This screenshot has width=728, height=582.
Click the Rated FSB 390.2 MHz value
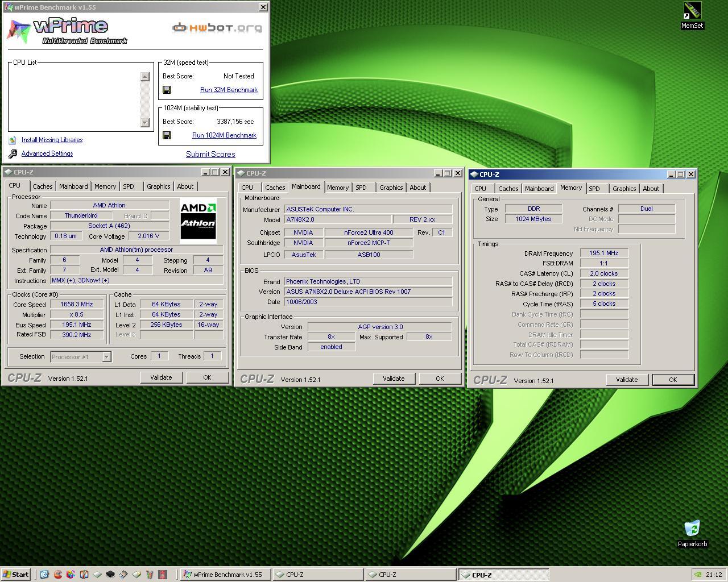pos(77,335)
